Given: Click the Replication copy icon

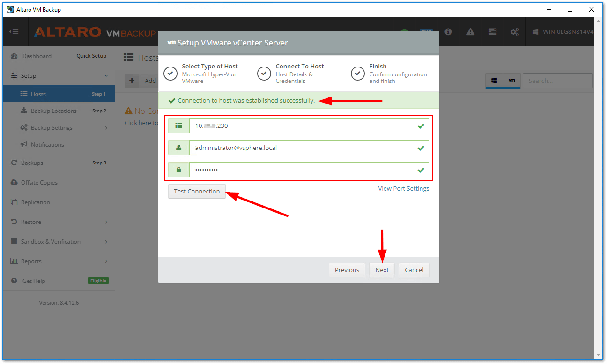Looking at the screenshot, I should (x=14, y=202).
